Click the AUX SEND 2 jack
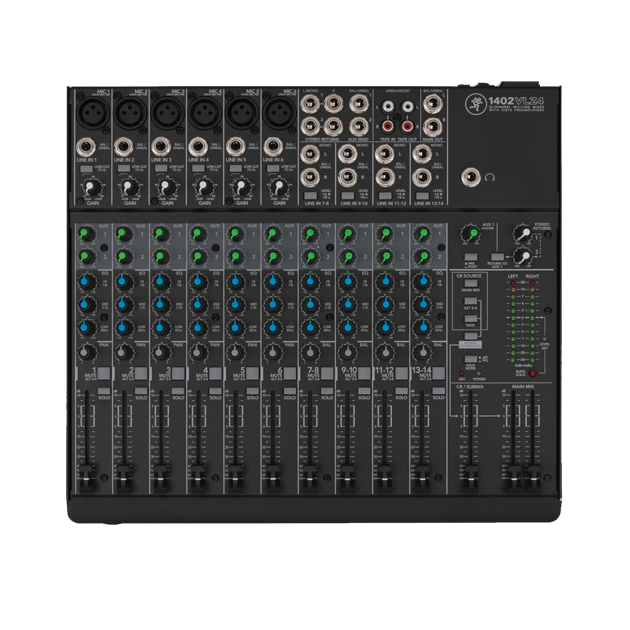The image size is (630, 630). tap(359, 127)
